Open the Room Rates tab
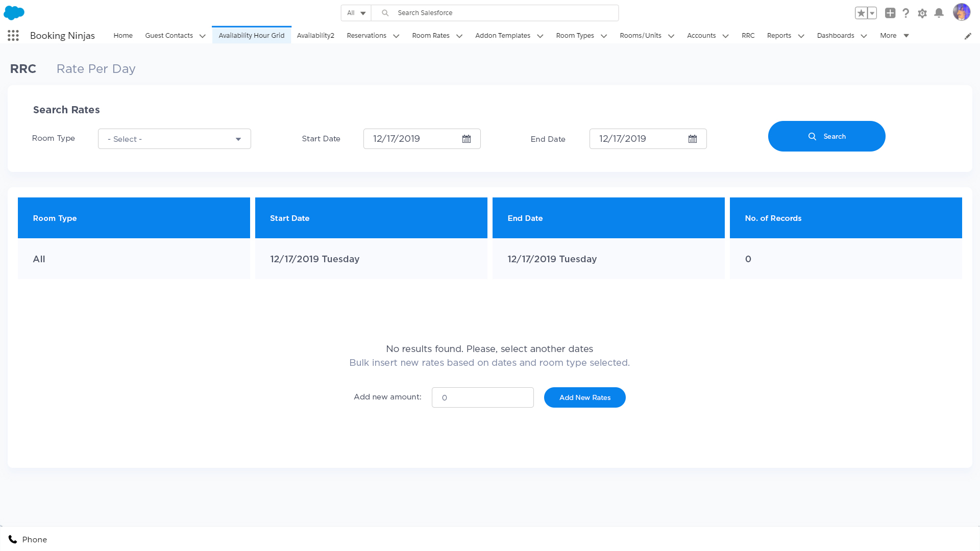980x551 pixels. click(x=431, y=35)
